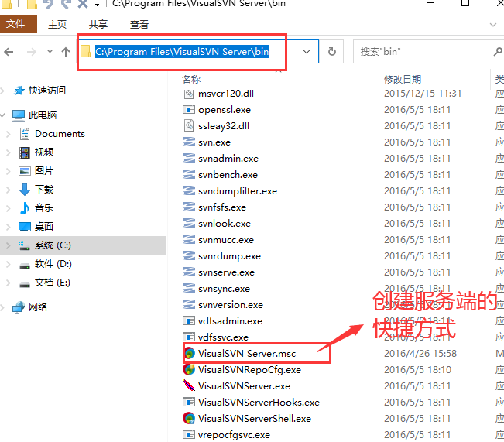Expand the 视频 tree node
The height and width of the screenshot is (442, 504).
click(9, 152)
